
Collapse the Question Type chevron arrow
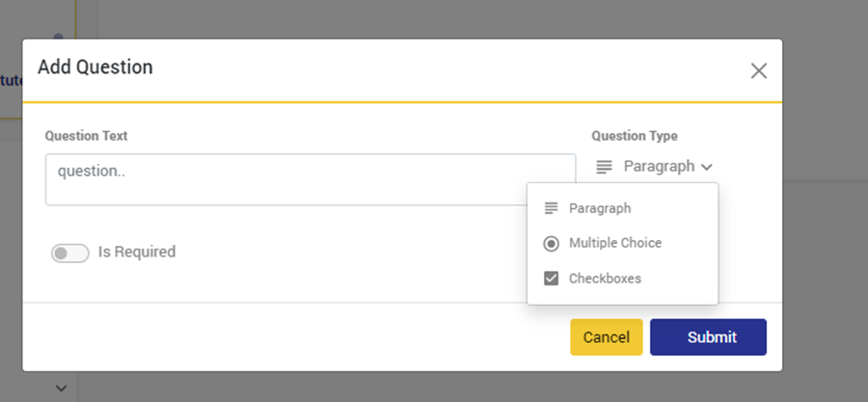[707, 167]
